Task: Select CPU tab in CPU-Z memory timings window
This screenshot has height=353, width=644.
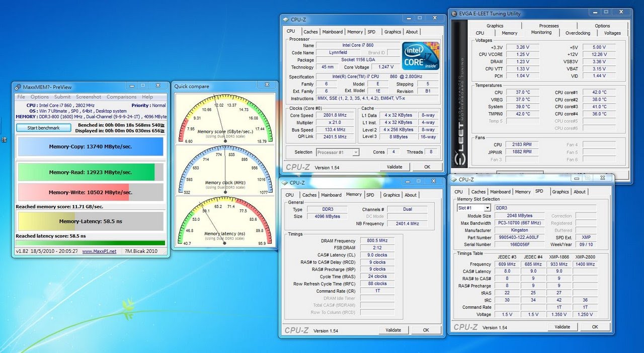Action: click(x=290, y=195)
